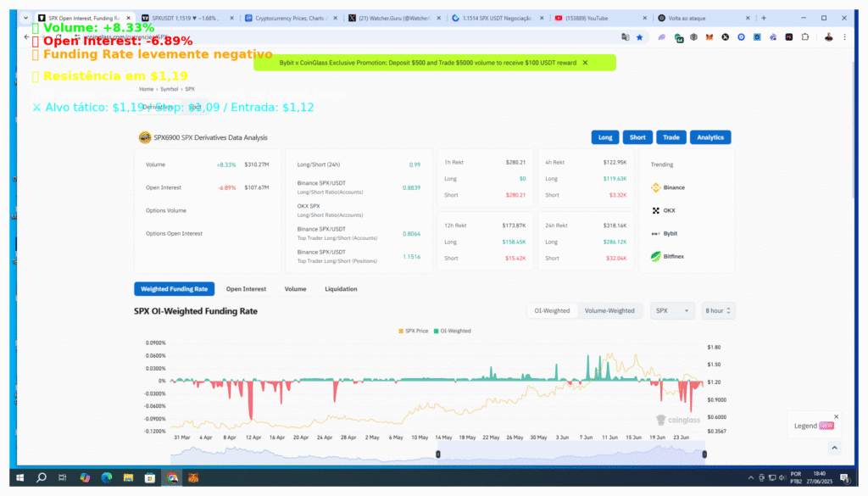
Task: Open the Liquidation tab
Action: [341, 289]
